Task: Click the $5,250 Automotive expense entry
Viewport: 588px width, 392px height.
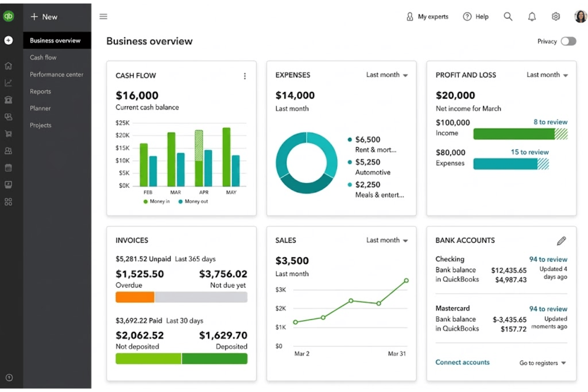Action: pyautogui.click(x=369, y=167)
